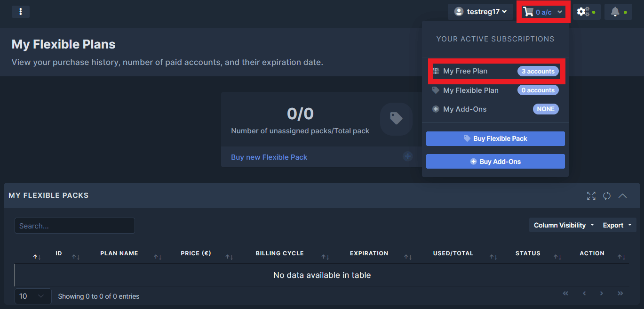This screenshot has width=644, height=309.
Task: Click the three-dot sidebar menu icon
Action: point(21,12)
